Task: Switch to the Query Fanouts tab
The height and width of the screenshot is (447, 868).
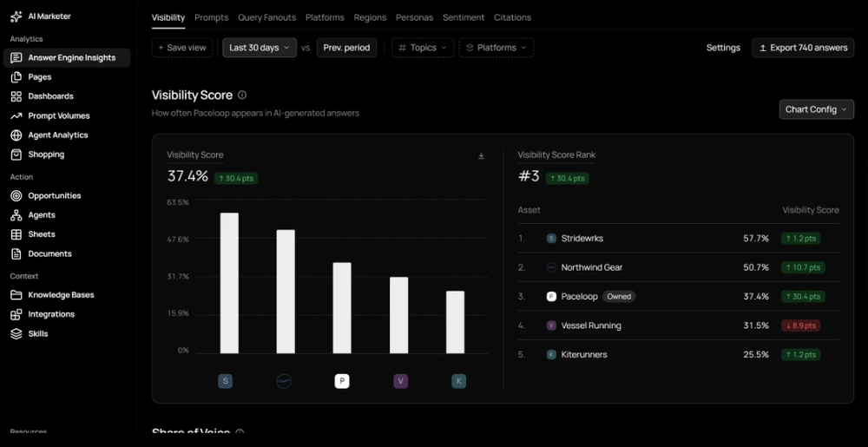Action: click(266, 17)
